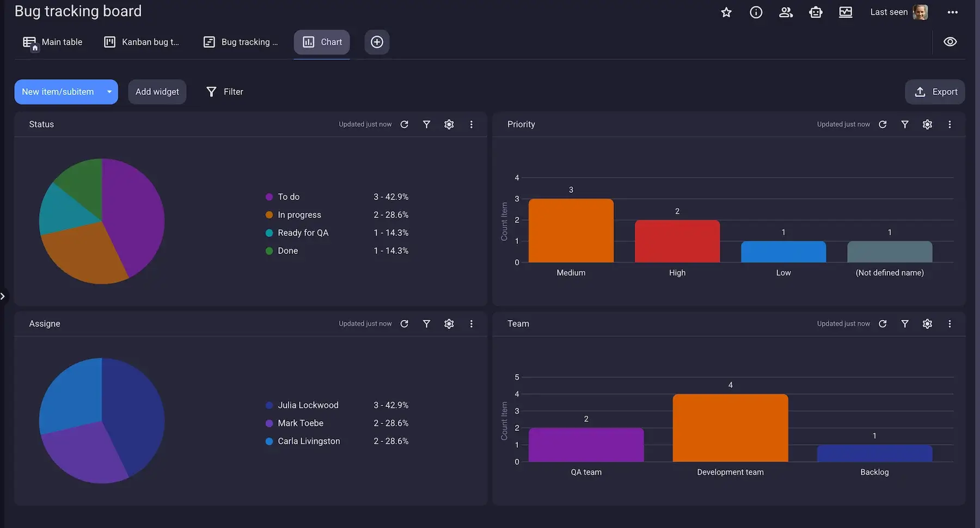Viewport: 980px width, 528px height.
Task: Click the Medium priority bar
Action: [x=571, y=230]
